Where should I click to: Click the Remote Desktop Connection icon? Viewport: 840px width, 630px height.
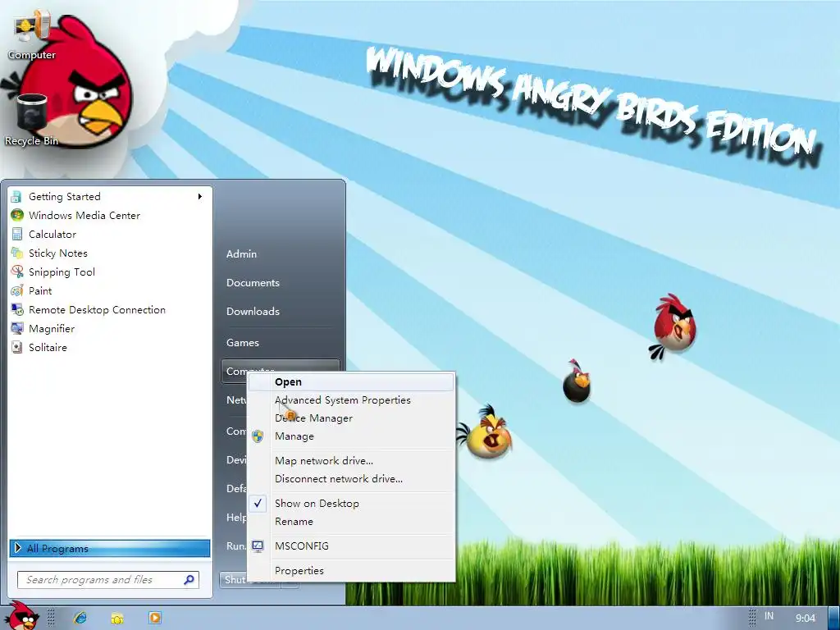(x=17, y=309)
